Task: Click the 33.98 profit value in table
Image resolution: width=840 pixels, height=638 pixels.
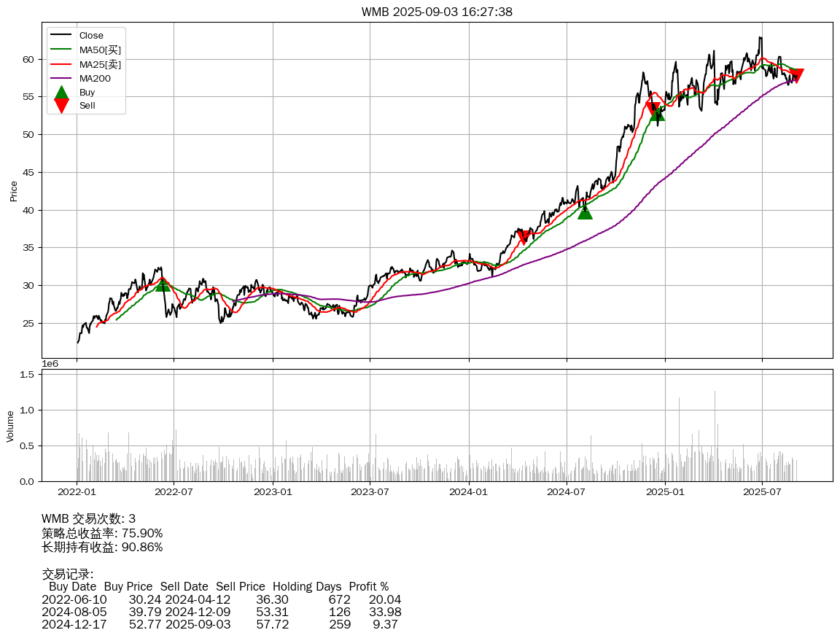Action: pyautogui.click(x=385, y=612)
